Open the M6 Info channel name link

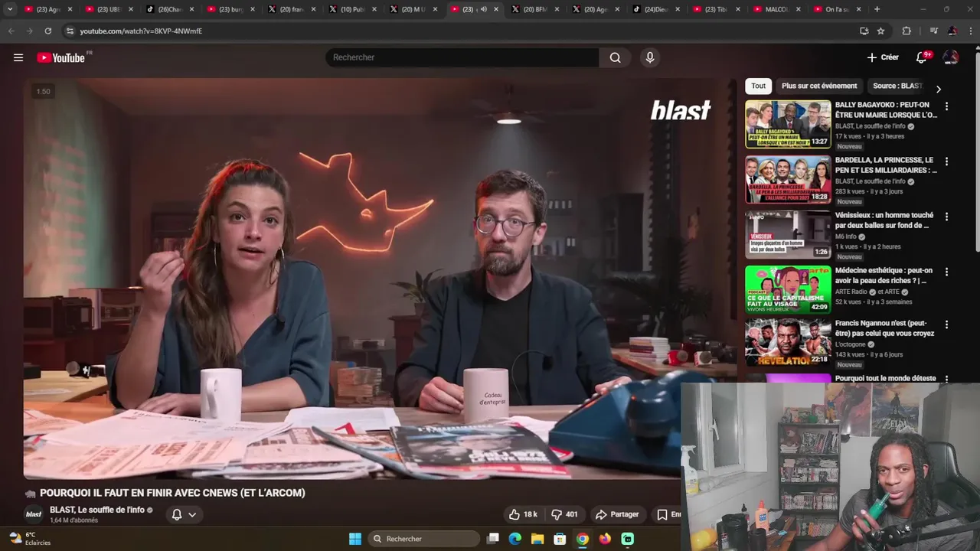846,236
